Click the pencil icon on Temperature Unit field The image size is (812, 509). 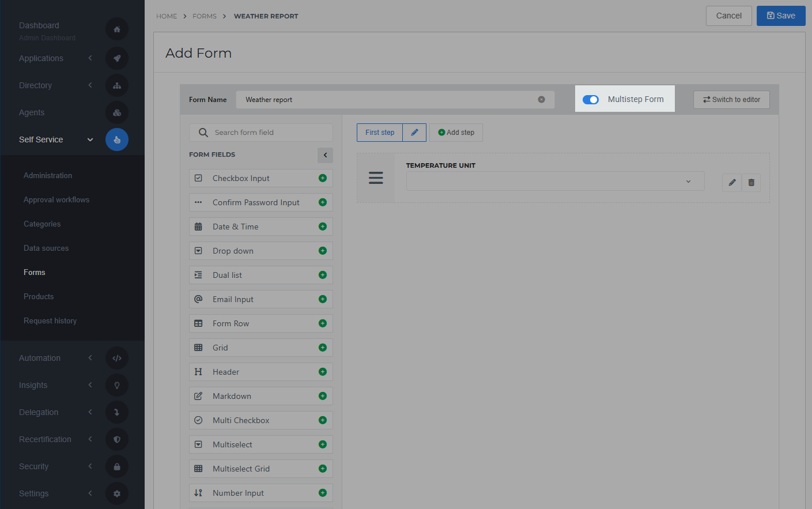tap(732, 182)
